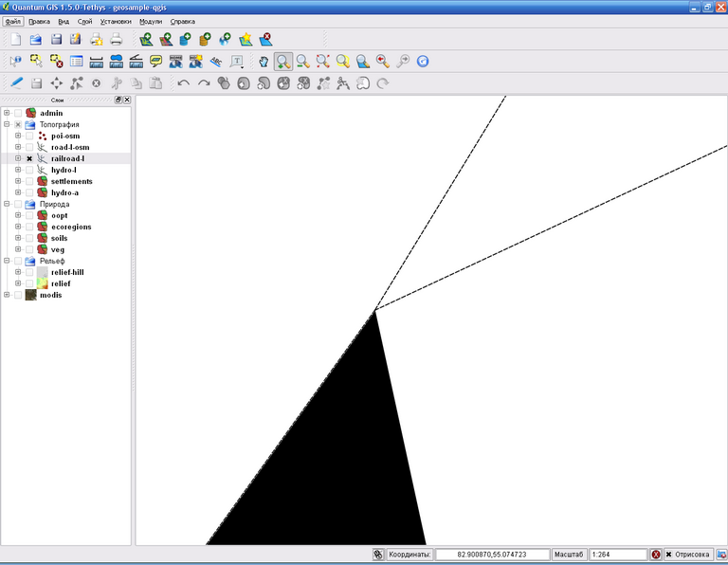Click the Zoom Out magnifier tool
This screenshot has width=728, height=565.
(302, 62)
